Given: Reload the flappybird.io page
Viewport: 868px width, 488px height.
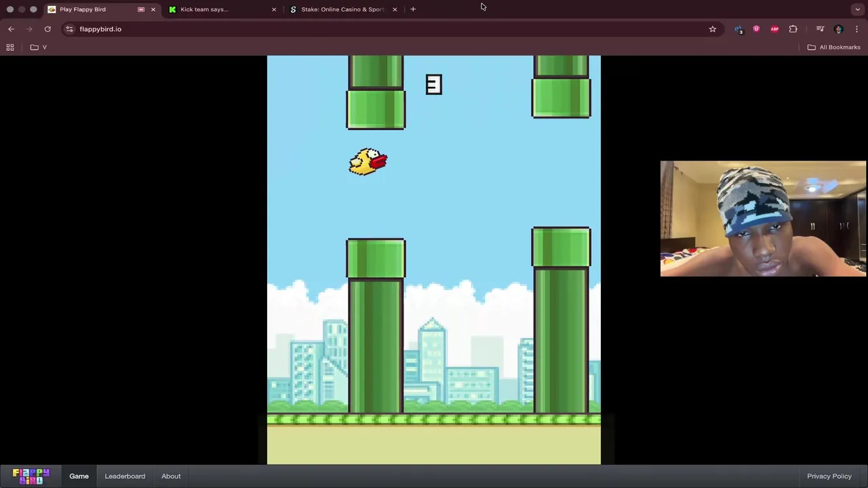Looking at the screenshot, I should [x=47, y=29].
